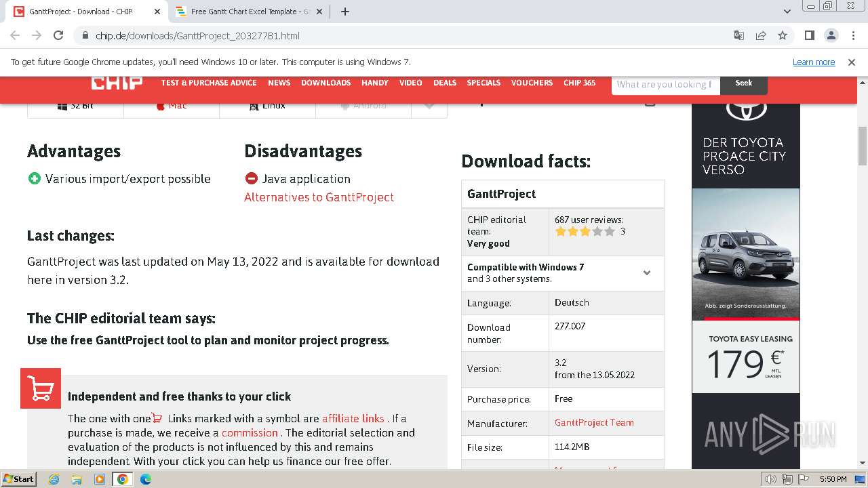
Task: Click the red minus disadvantage icon
Action: [252, 178]
